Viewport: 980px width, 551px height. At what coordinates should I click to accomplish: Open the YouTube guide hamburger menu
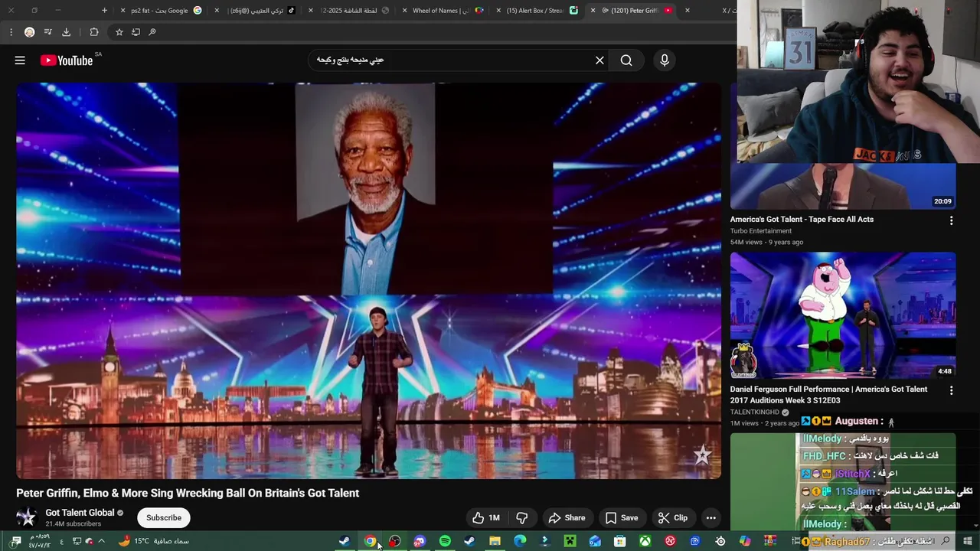point(20,60)
